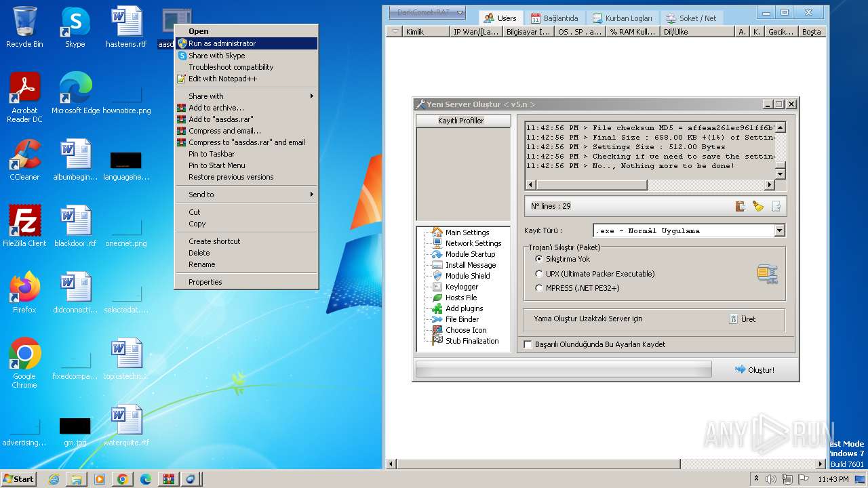Switch to the Bağlantıda tab
Screen dimensions: 868x488
[554, 18]
